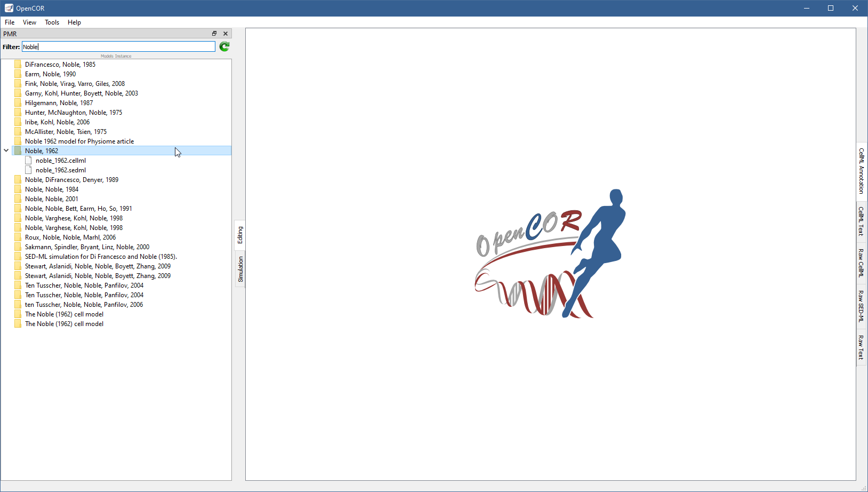The image size is (868, 492).
Task: Click the Hilgemann, Noble, 1987 folder icon
Action: coord(18,103)
